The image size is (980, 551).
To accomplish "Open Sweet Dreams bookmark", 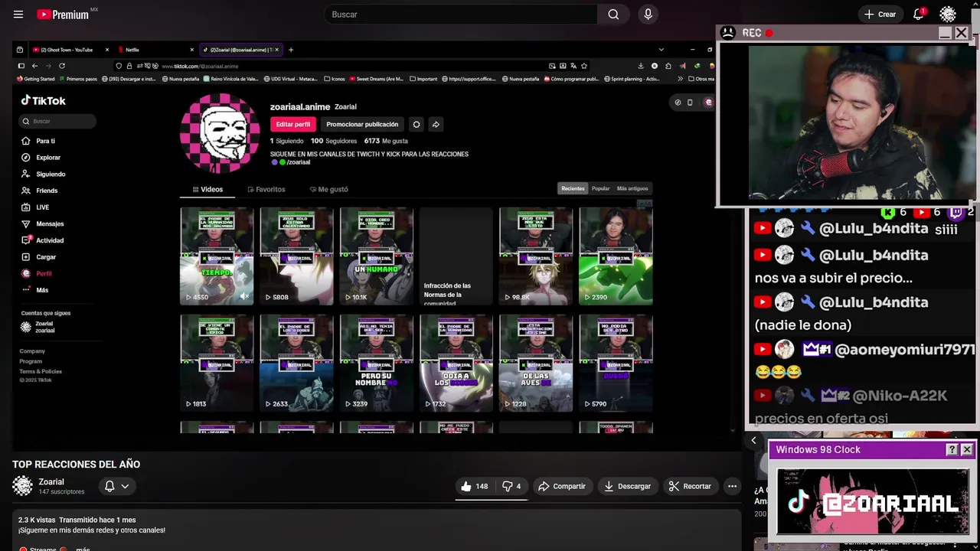I will coord(376,79).
